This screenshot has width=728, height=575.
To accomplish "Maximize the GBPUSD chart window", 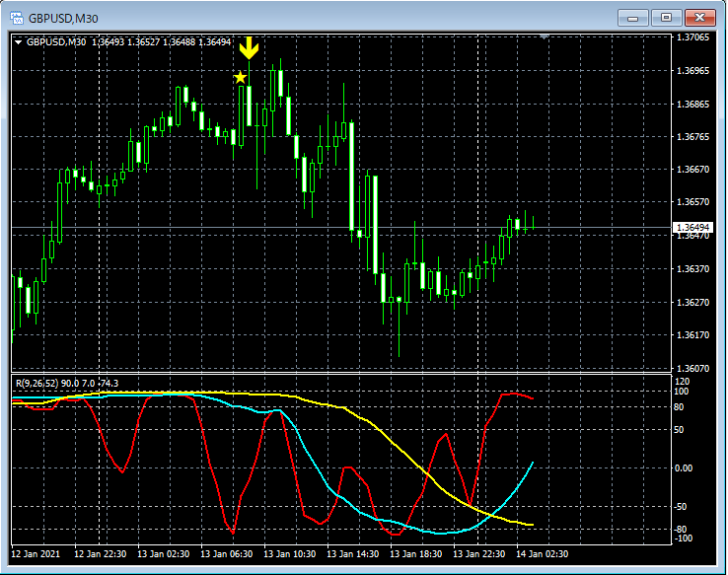I will point(666,17).
